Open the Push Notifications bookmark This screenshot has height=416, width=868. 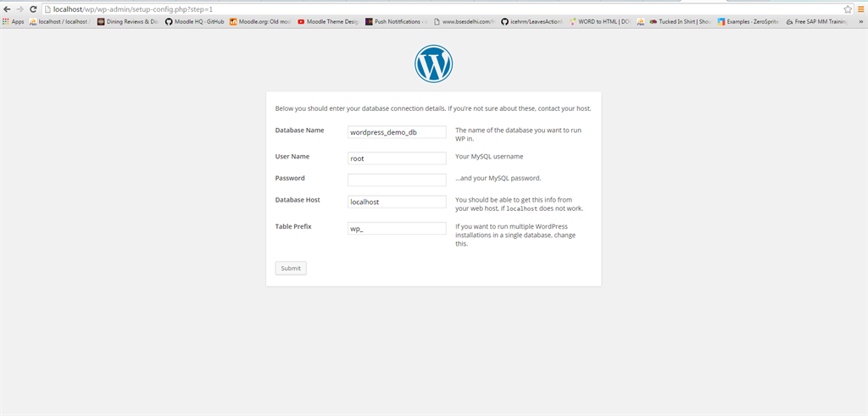coord(397,22)
